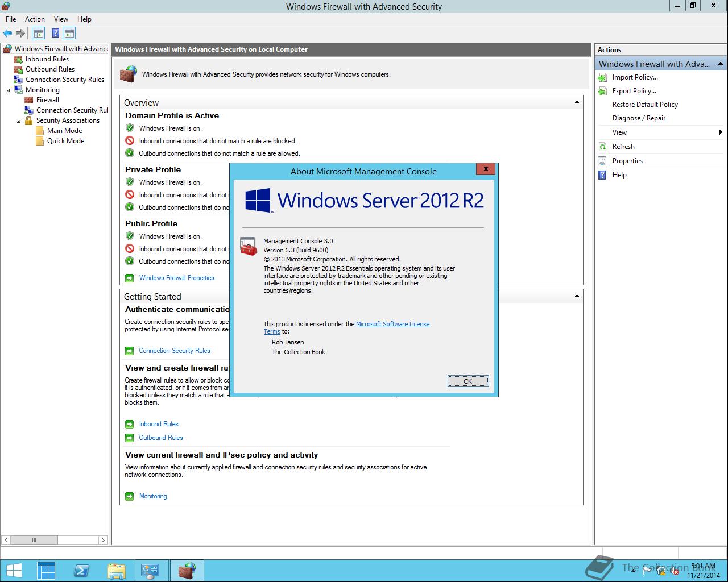Toggle the Show/Hide Action Pane toolbar icon
This screenshot has width=728, height=582.
click(x=69, y=33)
